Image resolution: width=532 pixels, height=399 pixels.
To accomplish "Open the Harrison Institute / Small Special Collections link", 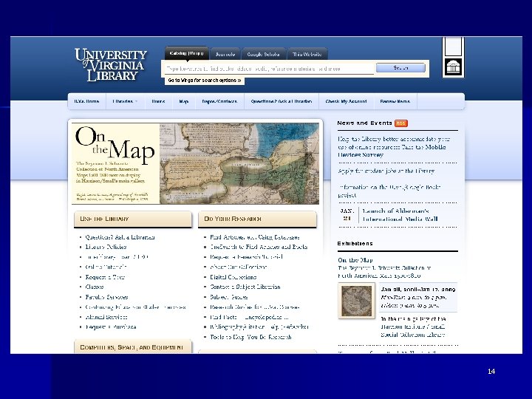I will coord(413,331).
